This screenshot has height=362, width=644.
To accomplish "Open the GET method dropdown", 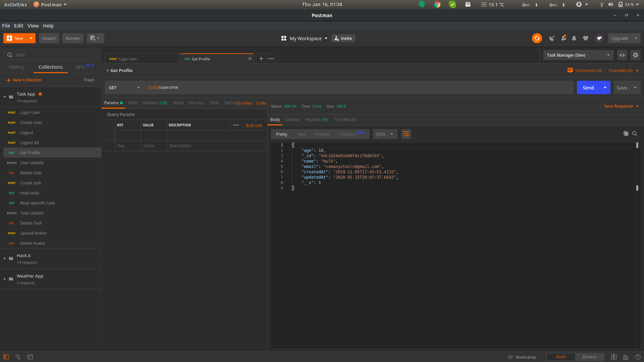I will (x=124, y=87).
